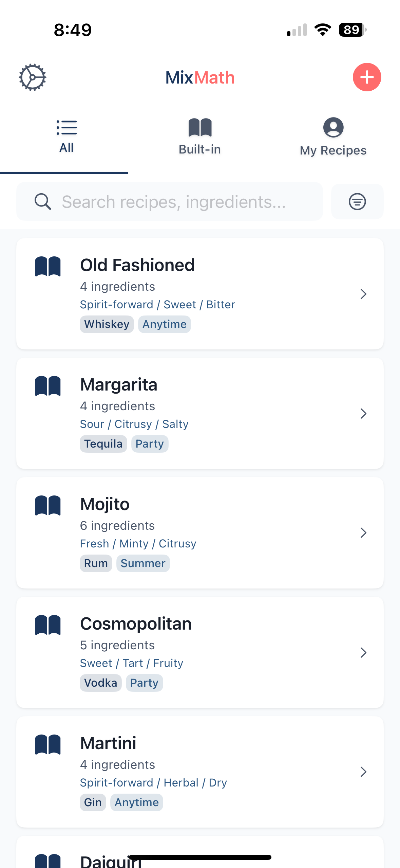Open the Cosmopolitan recipe title

(136, 624)
